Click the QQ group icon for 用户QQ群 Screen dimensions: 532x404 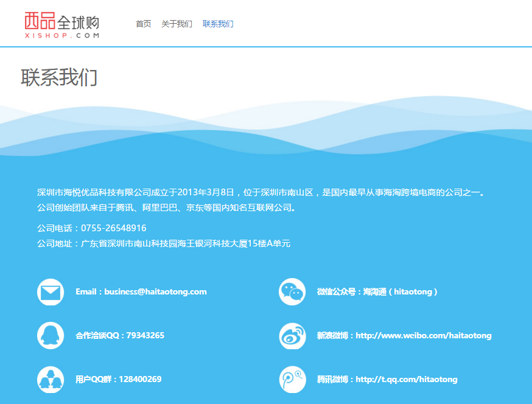click(51, 379)
